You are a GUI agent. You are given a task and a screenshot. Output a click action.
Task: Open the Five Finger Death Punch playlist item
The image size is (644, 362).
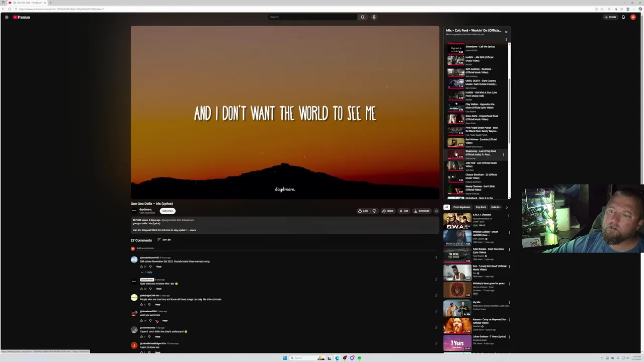pyautogui.click(x=475, y=131)
